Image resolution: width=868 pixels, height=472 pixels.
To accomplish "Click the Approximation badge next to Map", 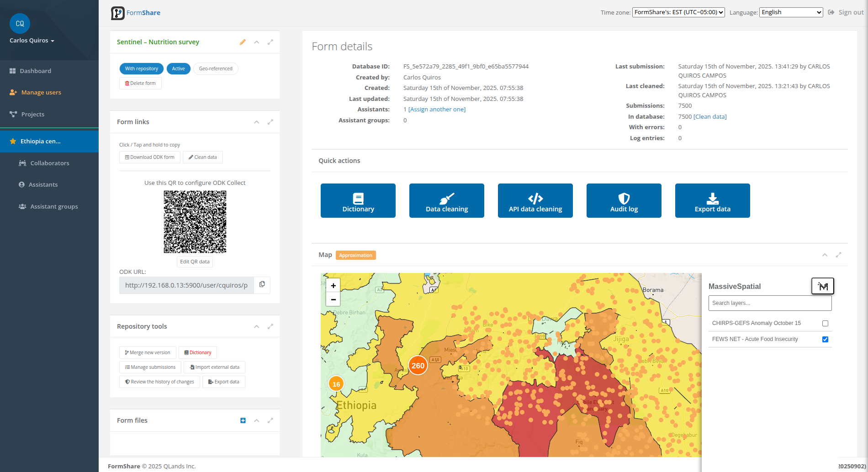I will tap(355, 255).
